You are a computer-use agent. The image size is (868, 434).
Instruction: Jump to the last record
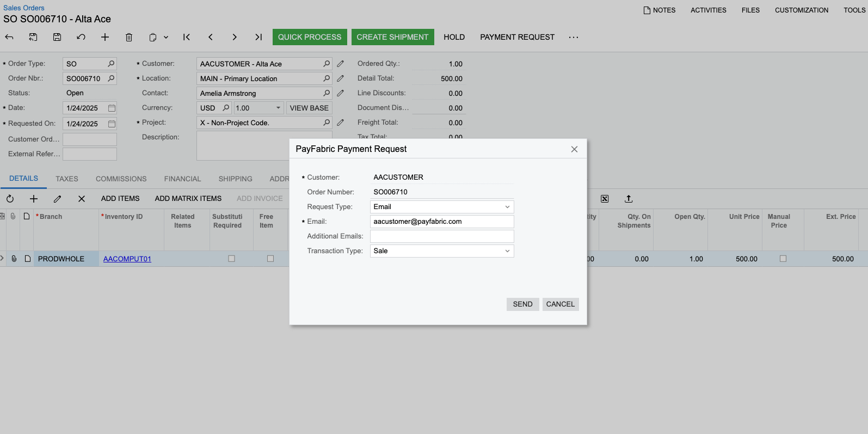258,37
